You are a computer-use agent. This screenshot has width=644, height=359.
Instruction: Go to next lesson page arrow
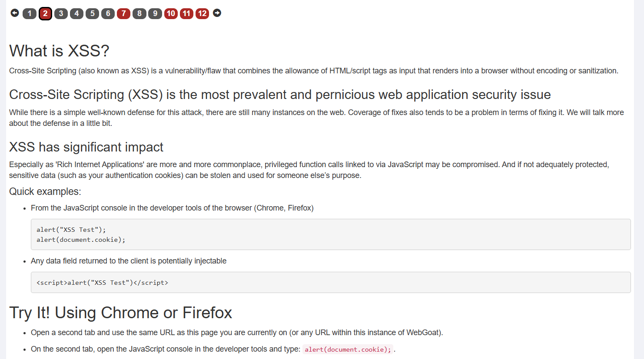(217, 13)
